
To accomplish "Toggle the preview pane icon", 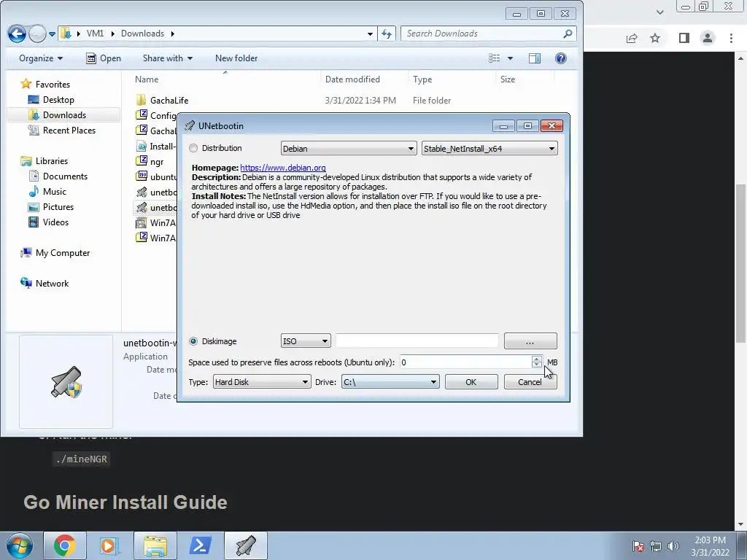I will [535, 58].
